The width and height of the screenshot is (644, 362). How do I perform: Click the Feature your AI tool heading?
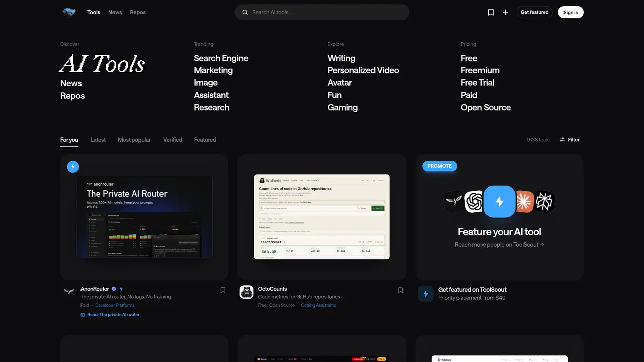pyautogui.click(x=500, y=232)
